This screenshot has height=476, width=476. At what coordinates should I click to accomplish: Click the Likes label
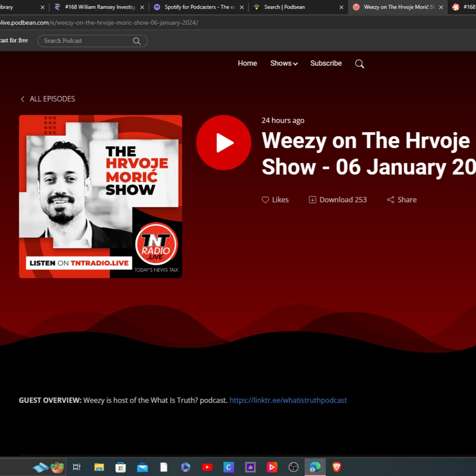click(x=280, y=200)
